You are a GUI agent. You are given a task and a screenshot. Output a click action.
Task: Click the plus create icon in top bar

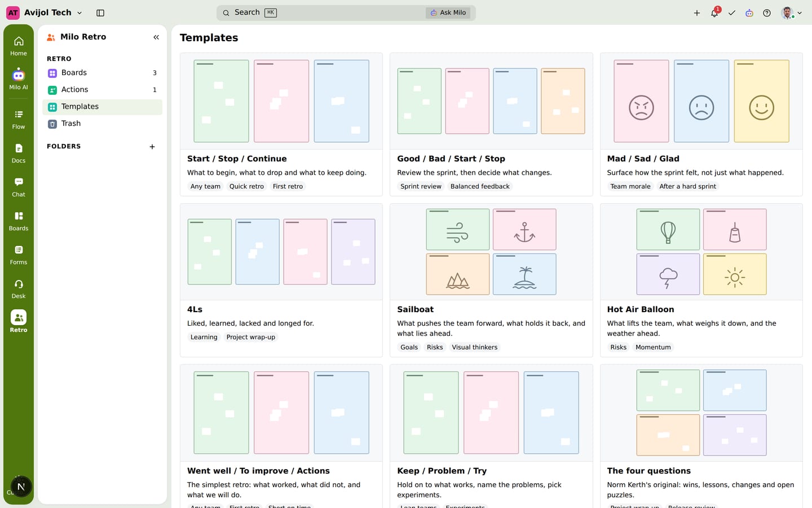697,12
